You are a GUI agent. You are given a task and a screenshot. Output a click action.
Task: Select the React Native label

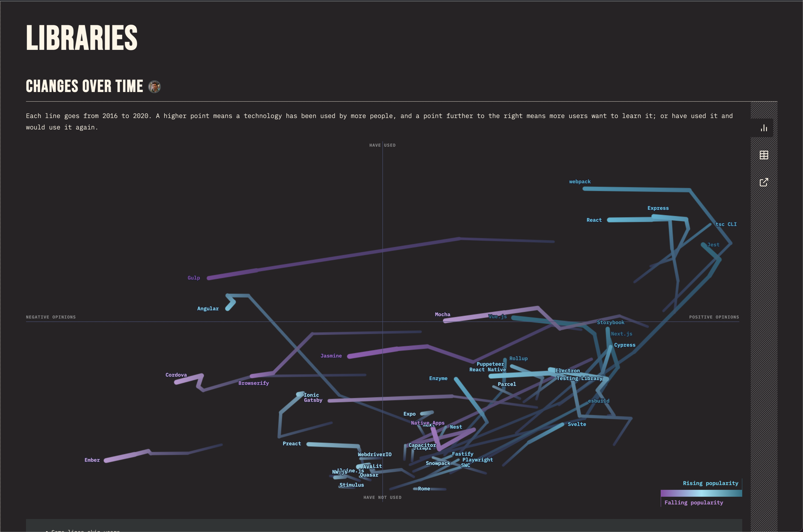487,369
